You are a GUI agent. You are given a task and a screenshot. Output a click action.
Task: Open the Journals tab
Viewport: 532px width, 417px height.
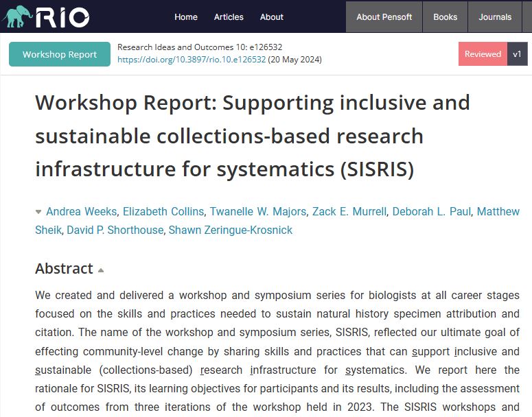(495, 17)
